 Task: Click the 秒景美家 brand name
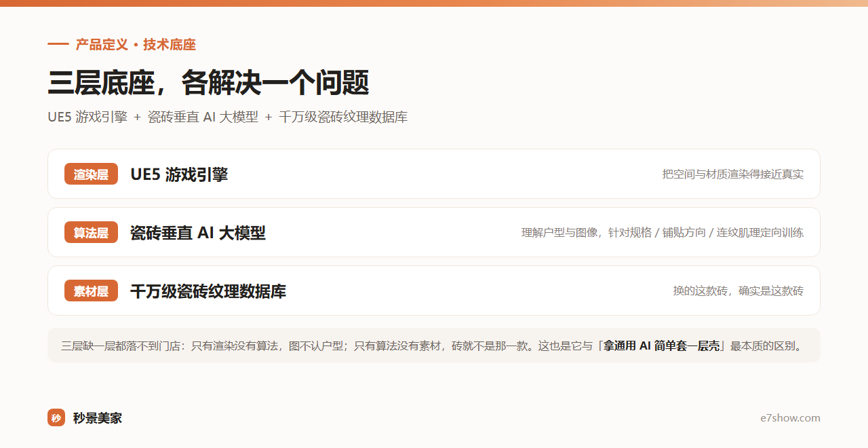(x=98, y=418)
